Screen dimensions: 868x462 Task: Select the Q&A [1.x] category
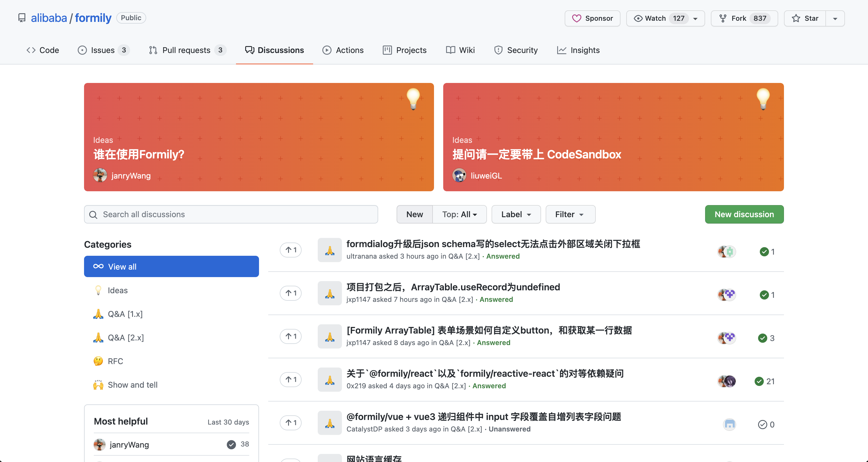point(171,314)
